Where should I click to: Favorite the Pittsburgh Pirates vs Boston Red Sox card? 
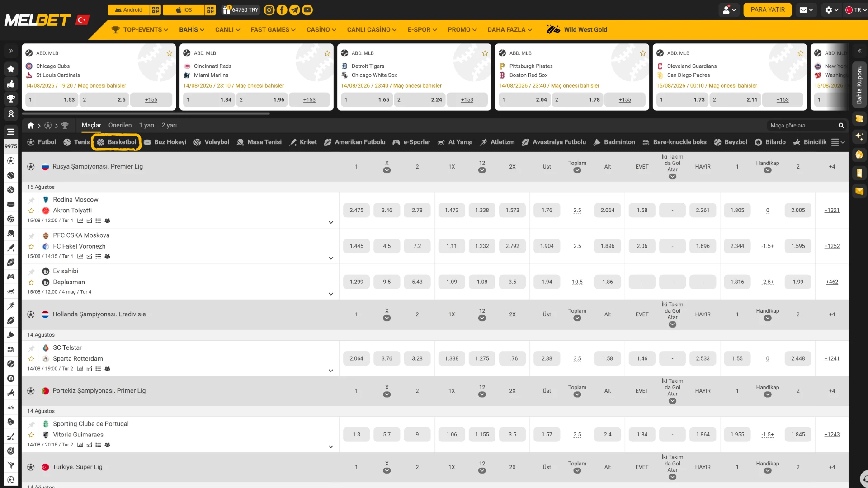pyautogui.click(x=643, y=53)
